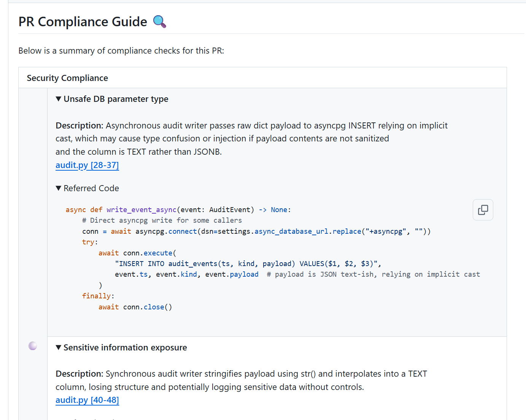Open the audit.py [40-48] link
The image size is (526, 420).
pyautogui.click(x=87, y=400)
